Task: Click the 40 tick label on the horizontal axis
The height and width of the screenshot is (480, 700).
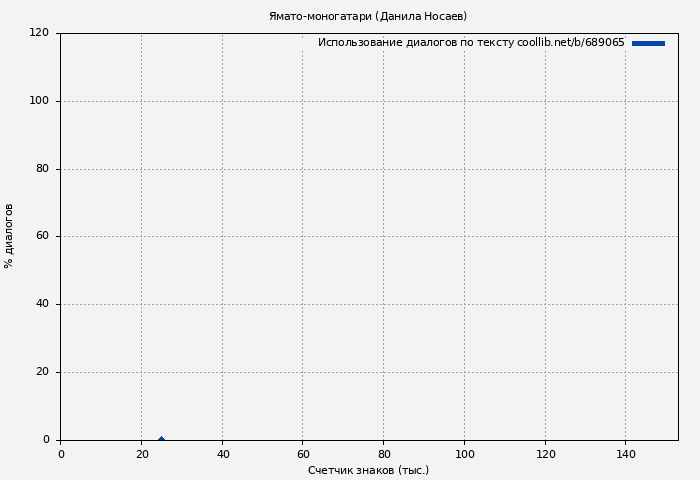Action: (x=222, y=454)
